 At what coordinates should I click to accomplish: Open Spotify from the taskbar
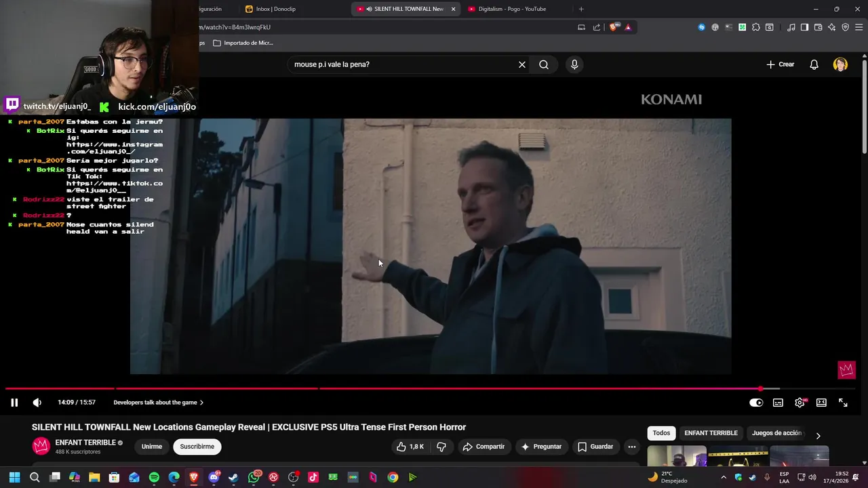point(154,477)
